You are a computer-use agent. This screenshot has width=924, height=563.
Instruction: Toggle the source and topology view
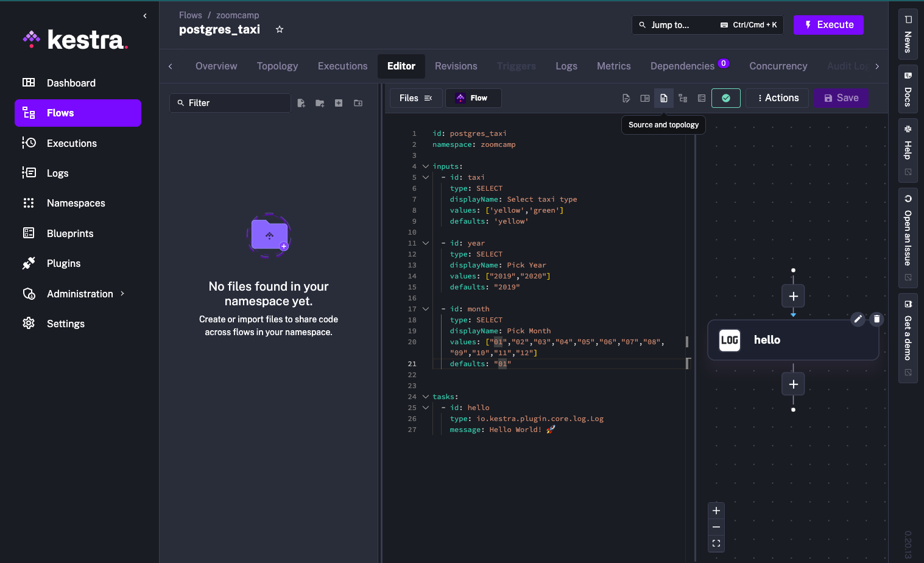click(664, 98)
